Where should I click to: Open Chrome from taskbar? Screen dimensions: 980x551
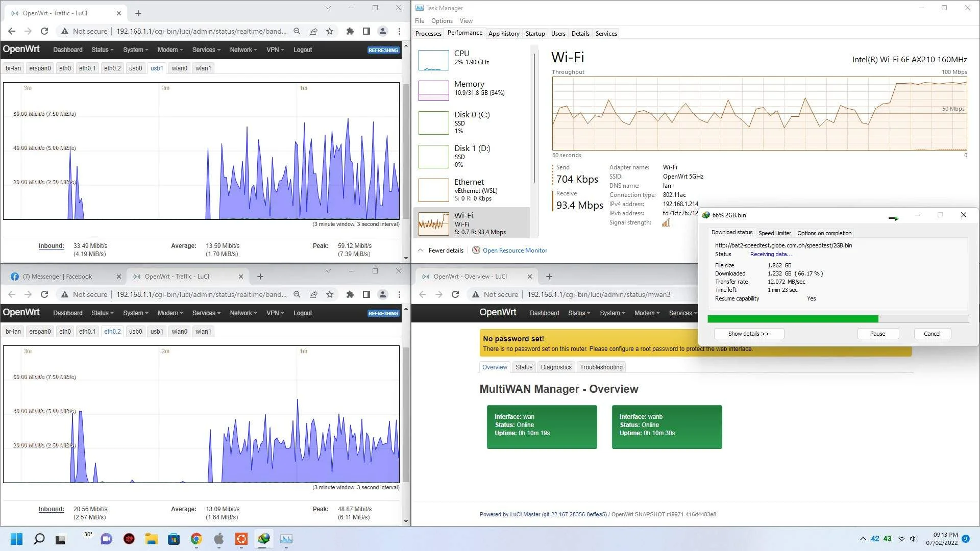tap(196, 539)
